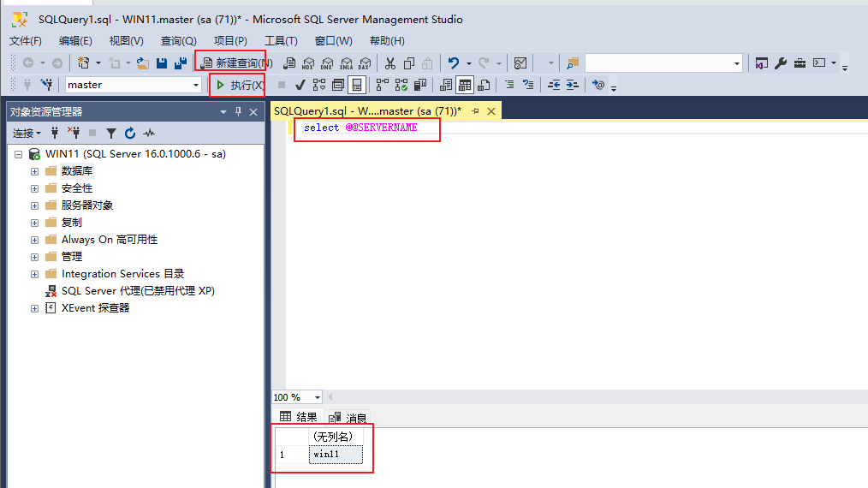Click the Find in Files icon
This screenshot has width=868, height=488.
coord(573,63)
